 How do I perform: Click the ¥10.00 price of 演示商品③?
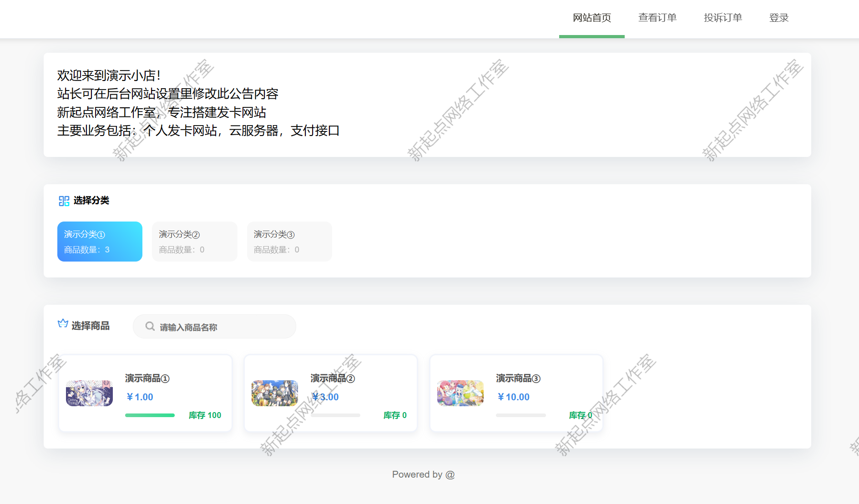click(x=513, y=397)
